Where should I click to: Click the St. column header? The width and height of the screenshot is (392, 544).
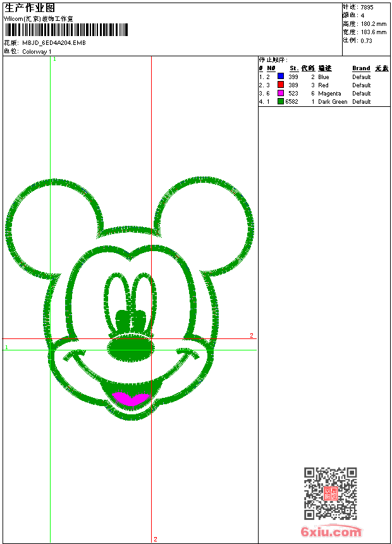click(294, 68)
